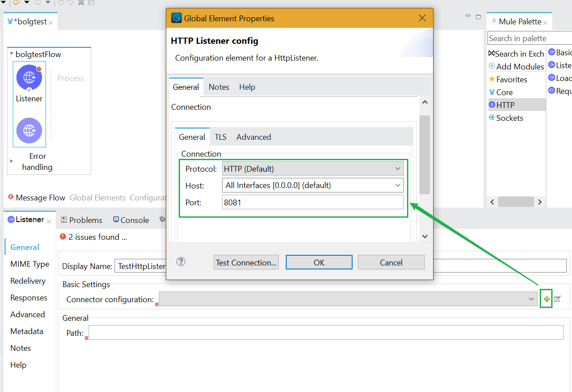Open the Advanced connection tab
This screenshot has height=392, width=572.
pos(254,137)
